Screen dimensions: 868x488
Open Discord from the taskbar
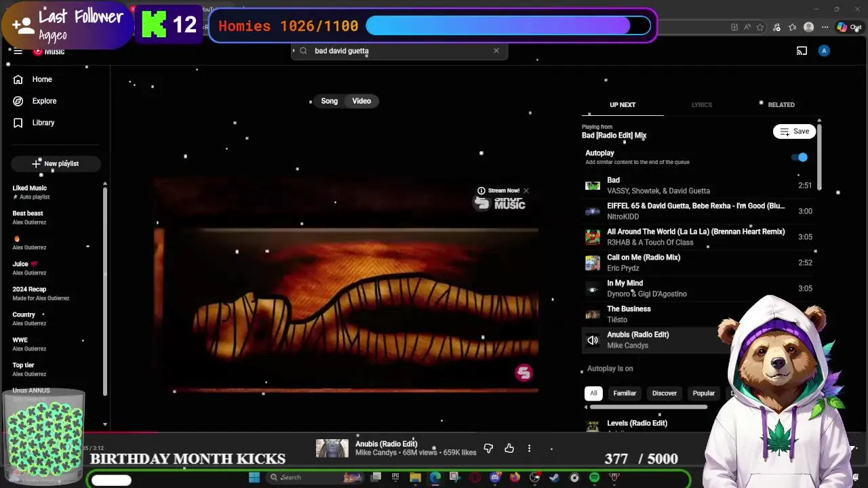click(495, 477)
